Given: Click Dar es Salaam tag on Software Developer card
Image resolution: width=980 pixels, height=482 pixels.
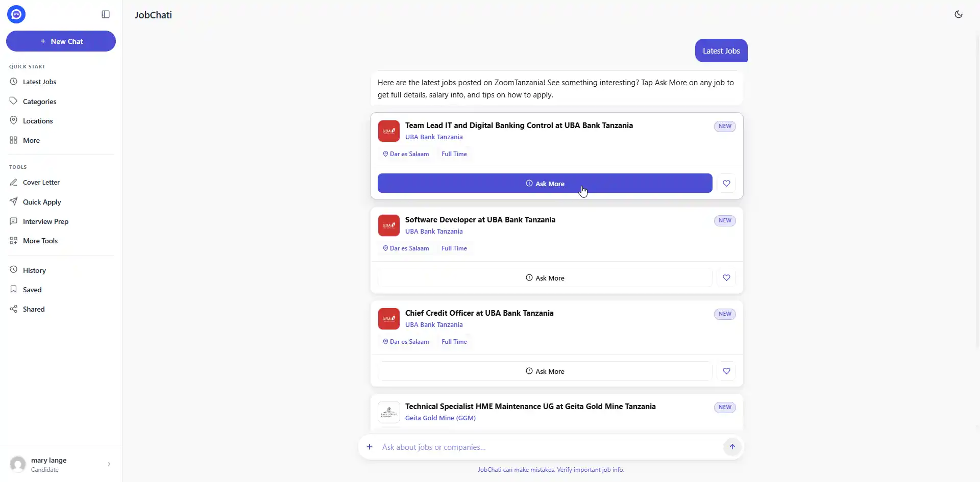Looking at the screenshot, I should [406, 248].
